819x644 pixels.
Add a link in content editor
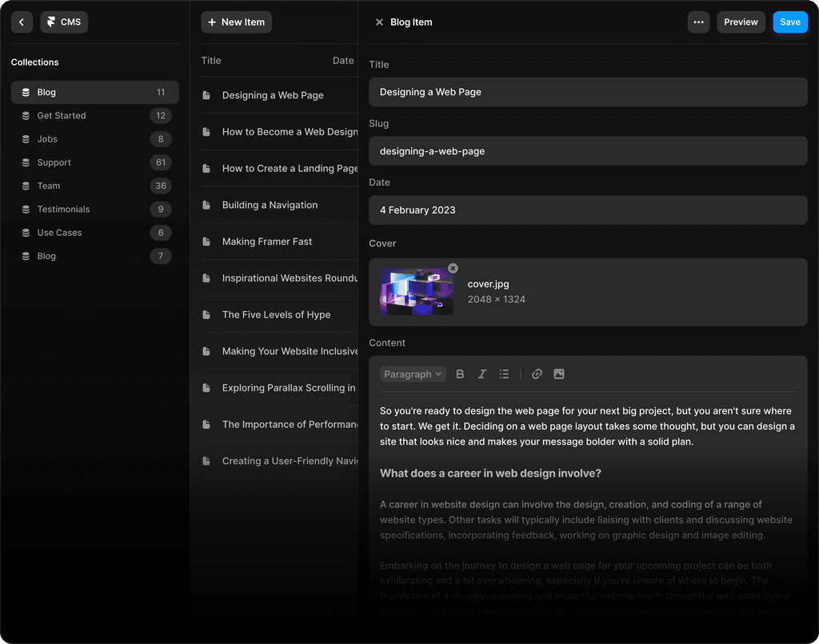coord(537,374)
